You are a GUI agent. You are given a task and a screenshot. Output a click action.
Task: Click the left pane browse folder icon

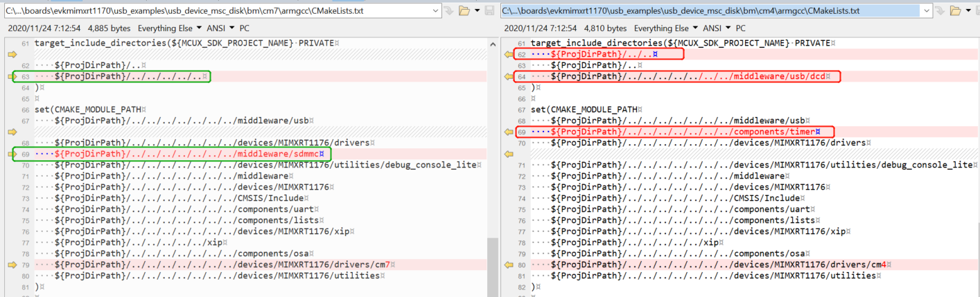coord(464,11)
